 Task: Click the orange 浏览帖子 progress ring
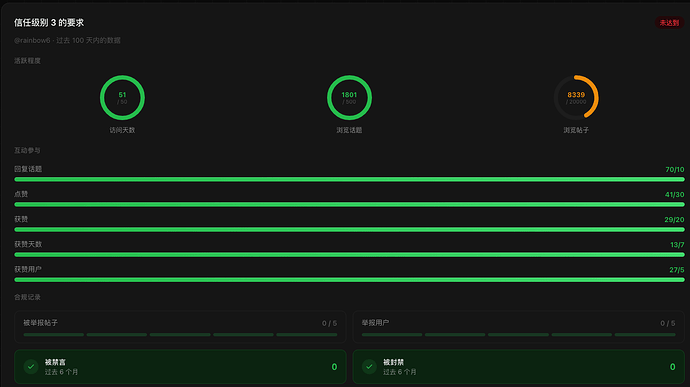(x=576, y=98)
